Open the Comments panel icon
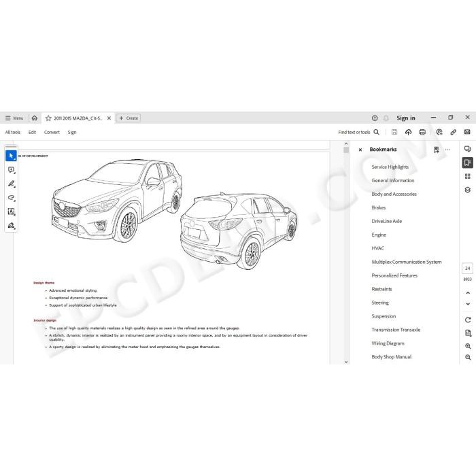The height and width of the screenshot is (476, 476). (468, 149)
